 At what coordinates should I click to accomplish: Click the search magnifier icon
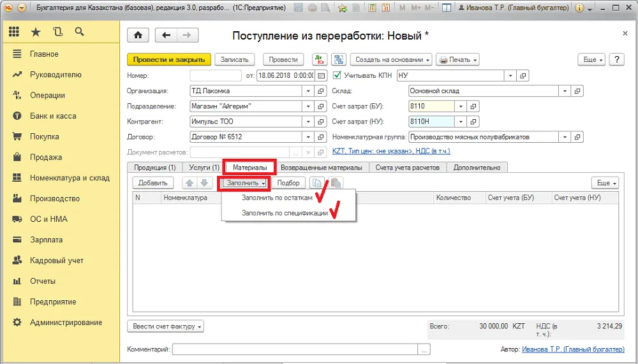(79, 32)
